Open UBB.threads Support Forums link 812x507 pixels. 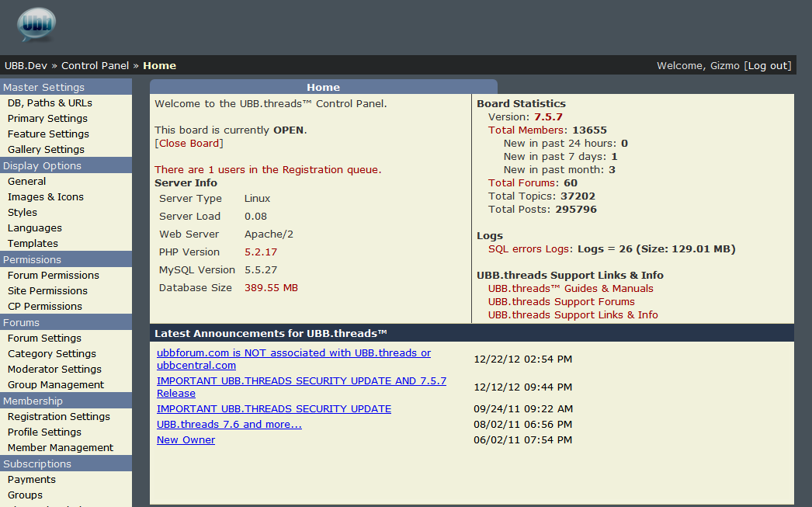point(561,302)
